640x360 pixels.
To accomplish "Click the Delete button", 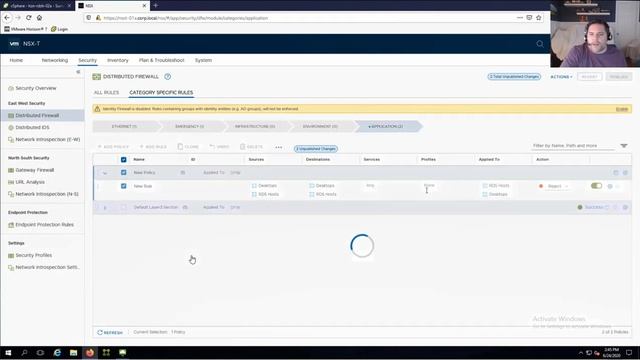I will [251, 147].
